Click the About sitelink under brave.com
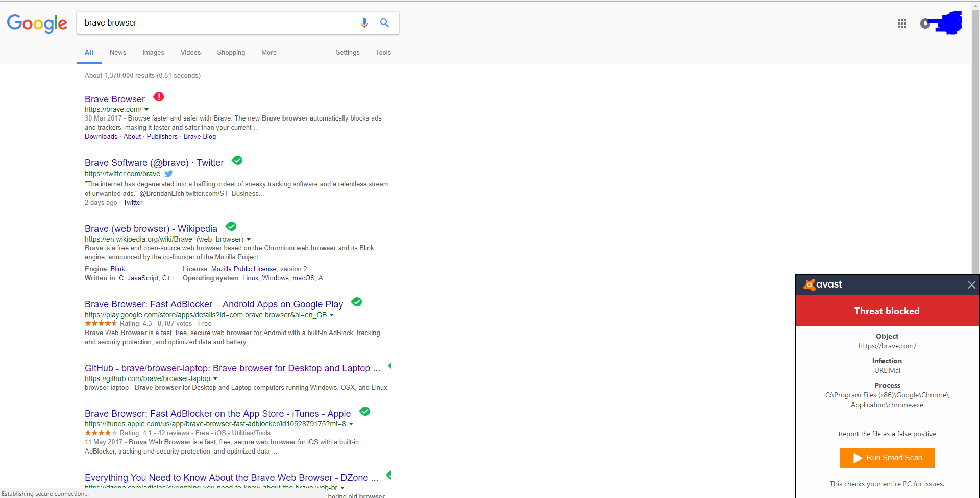 [x=132, y=137]
